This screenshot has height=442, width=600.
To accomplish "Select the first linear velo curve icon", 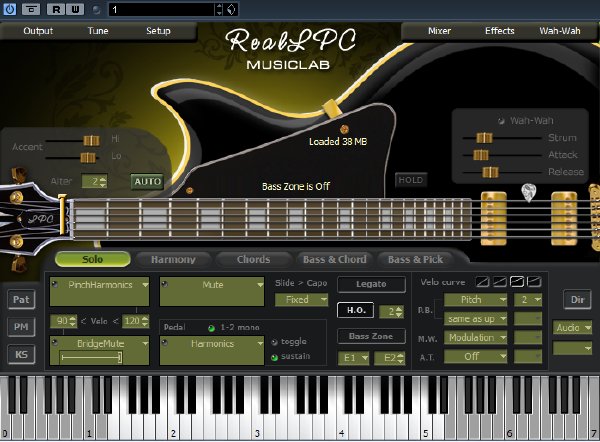I will tap(482, 282).
